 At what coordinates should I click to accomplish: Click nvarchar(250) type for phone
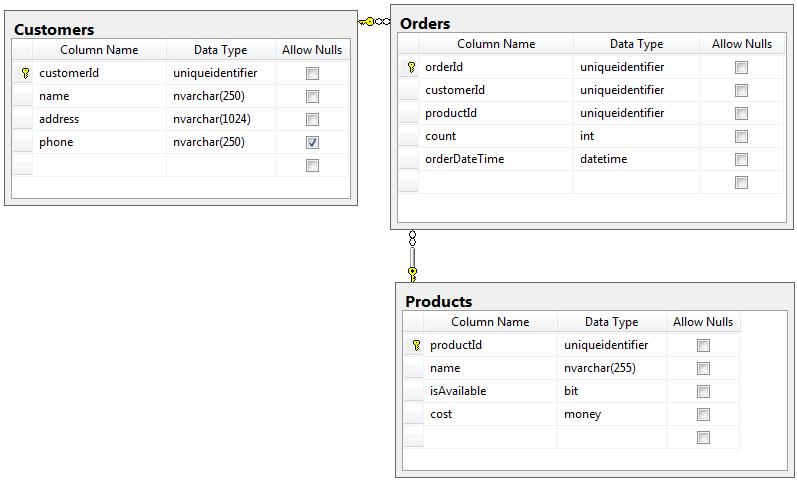[221, 142]
